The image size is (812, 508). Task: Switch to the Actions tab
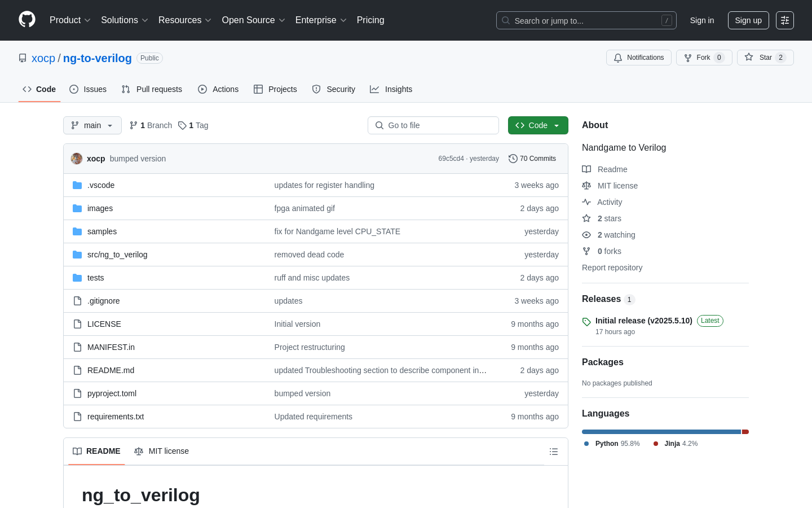click(218, 89)
